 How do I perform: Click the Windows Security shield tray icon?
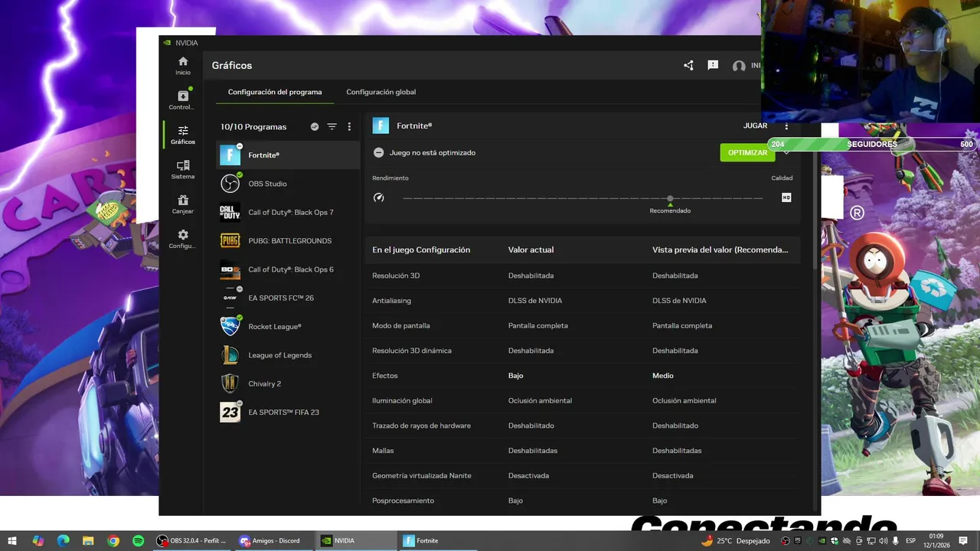click(x=835, y=541)
